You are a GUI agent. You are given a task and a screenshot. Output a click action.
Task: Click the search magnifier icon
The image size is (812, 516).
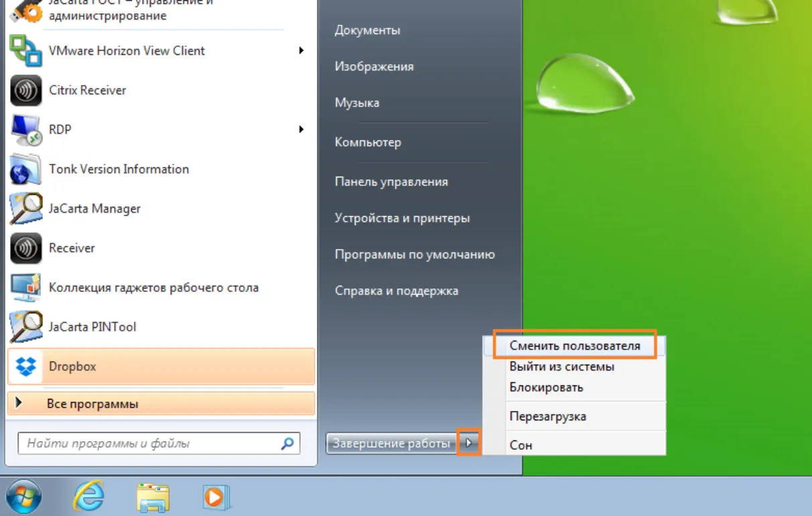pos(288,443)
